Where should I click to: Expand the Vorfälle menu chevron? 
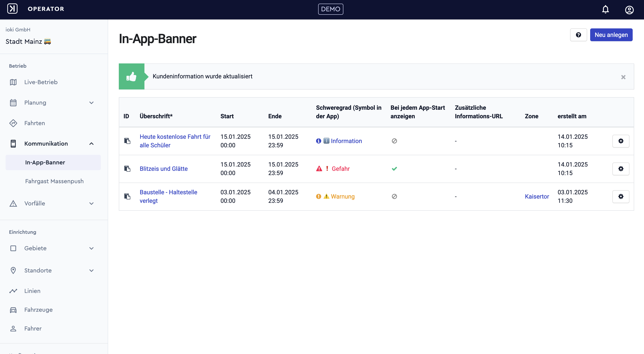(91, 203)
